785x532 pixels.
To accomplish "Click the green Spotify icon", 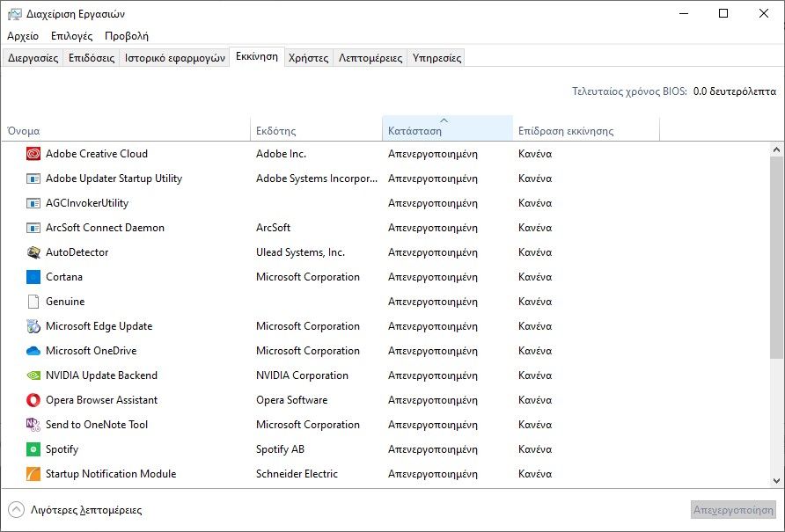I will [33, 449].
